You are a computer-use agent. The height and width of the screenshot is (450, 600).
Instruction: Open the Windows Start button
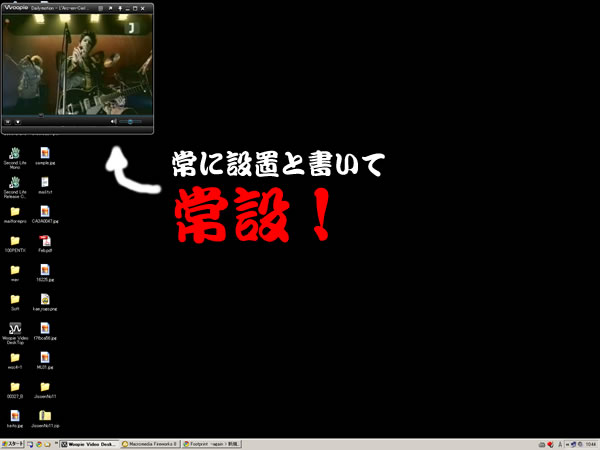[14, 443]
